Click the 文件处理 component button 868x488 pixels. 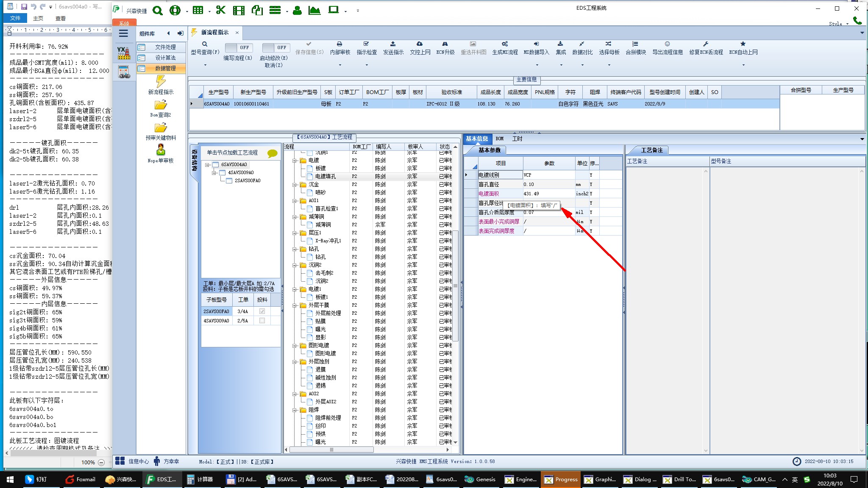[165, 47]
